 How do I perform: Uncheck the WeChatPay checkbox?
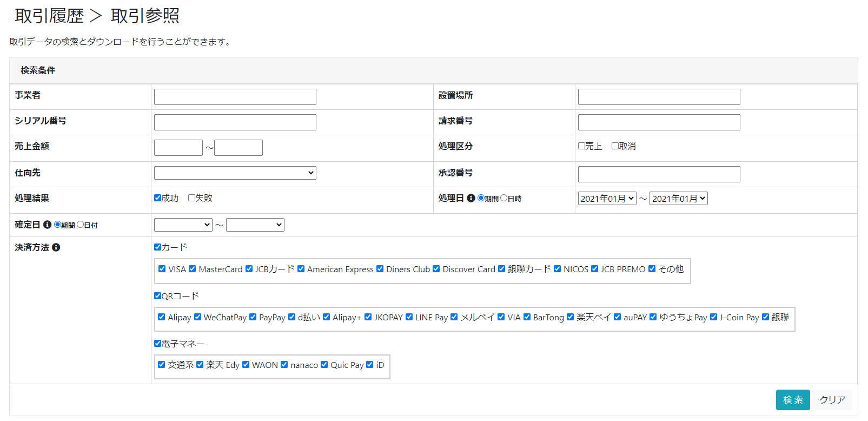197,317
